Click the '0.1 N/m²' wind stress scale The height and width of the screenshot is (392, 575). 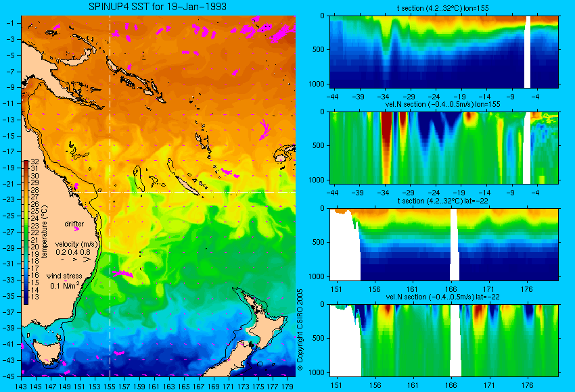coord(65,285)
